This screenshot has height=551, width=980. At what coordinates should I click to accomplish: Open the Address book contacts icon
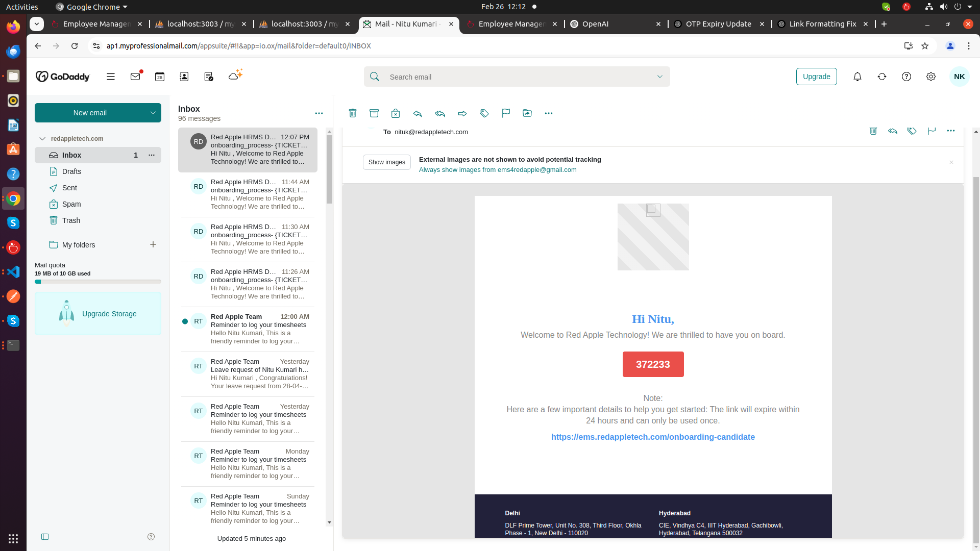point(184,77)
